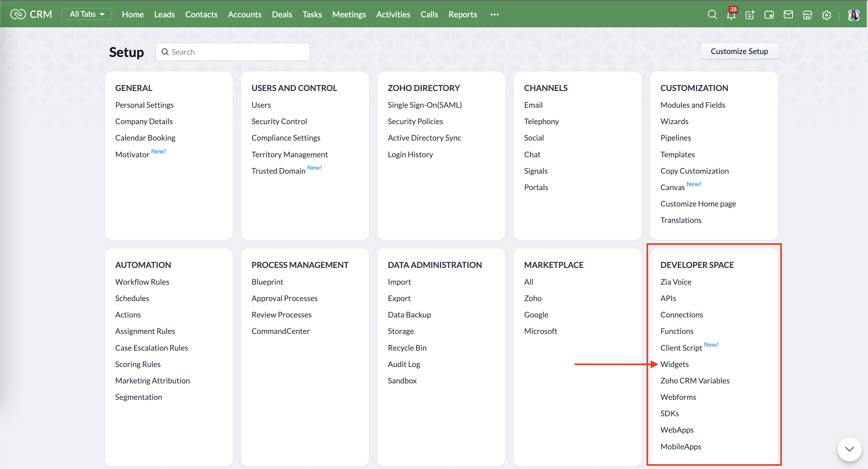Screen dimensions: 868x469
Task: Open Wizards under Customization
Action: pyautogui.click(x=674, y=121)
